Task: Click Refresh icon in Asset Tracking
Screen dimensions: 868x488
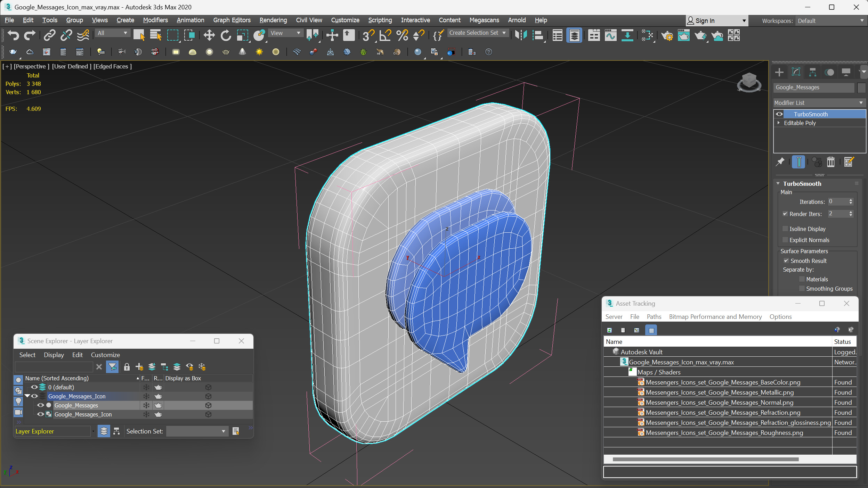Action: (x=609, y=330)
